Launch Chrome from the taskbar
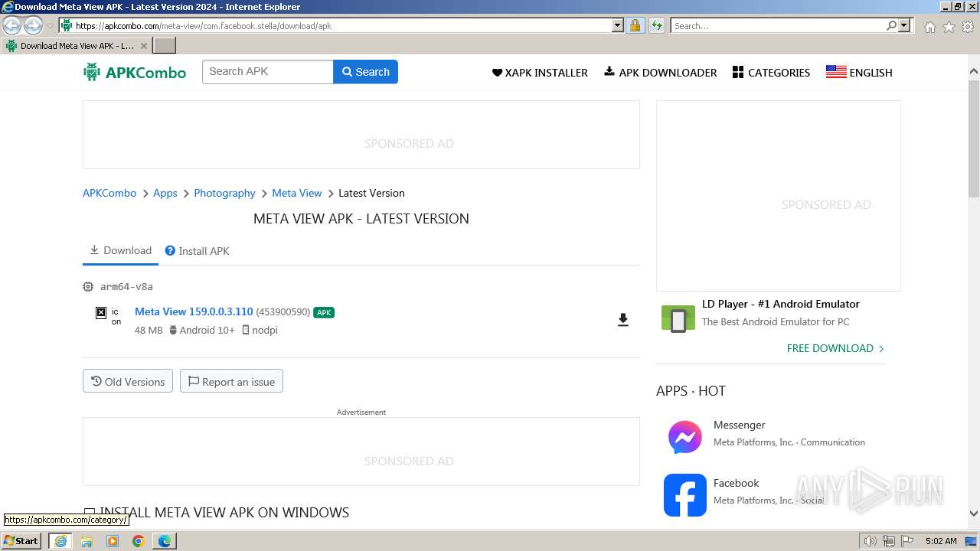The image size is (980, 551). pos(139,541)
